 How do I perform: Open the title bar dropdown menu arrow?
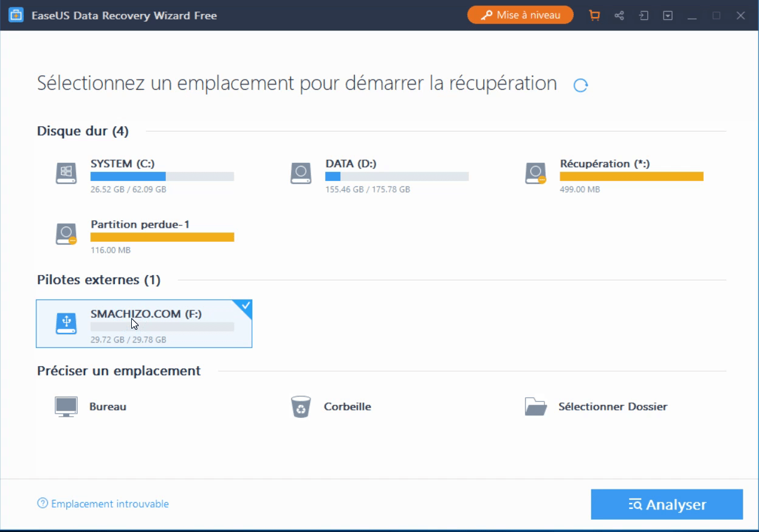(668, 16)
